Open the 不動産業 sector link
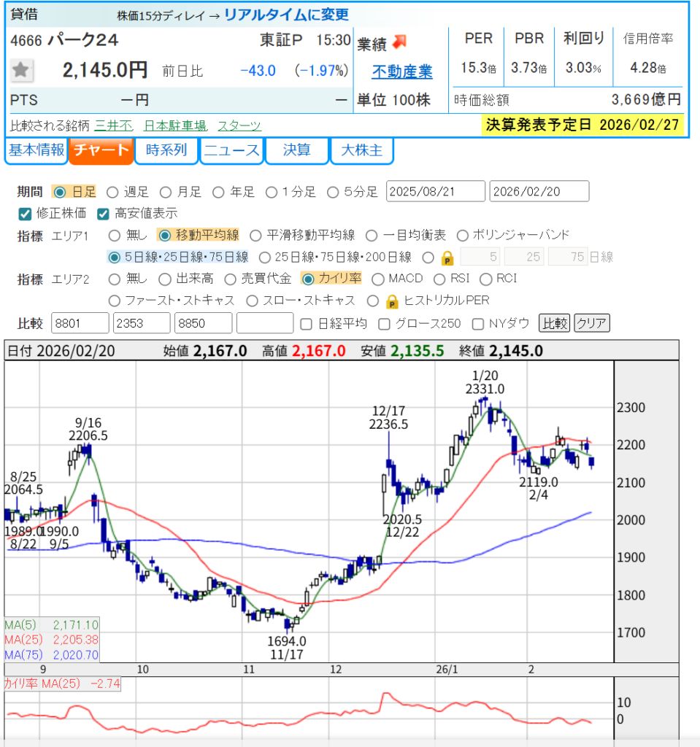 402,71
